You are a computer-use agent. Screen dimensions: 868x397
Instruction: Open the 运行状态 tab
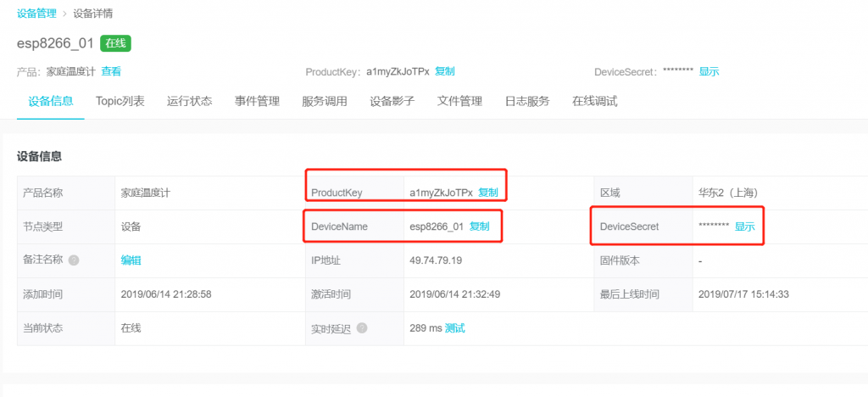tap(189, 101)
